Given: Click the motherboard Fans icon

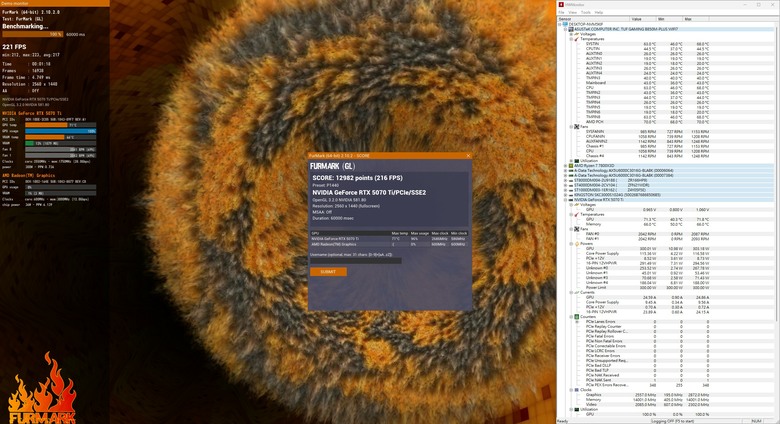Looking at the screenshot, I should 577,127.
